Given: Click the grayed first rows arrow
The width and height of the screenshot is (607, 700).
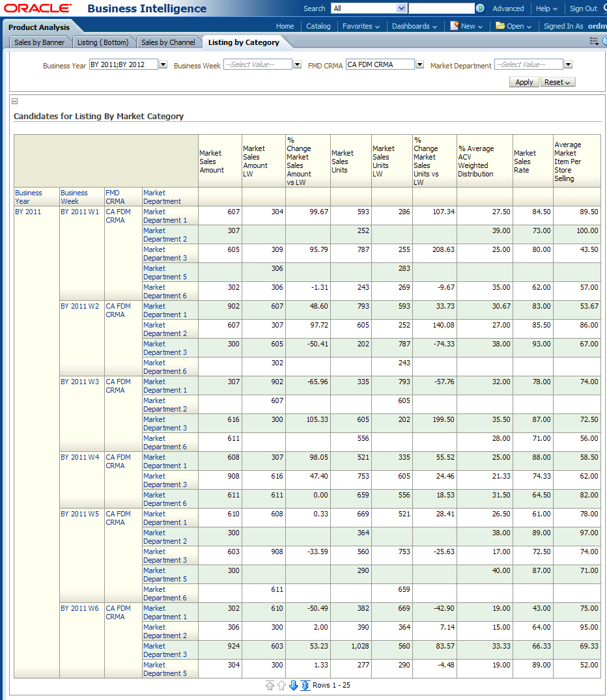Looking at the screenshot, I should click(x=270, y=686).
